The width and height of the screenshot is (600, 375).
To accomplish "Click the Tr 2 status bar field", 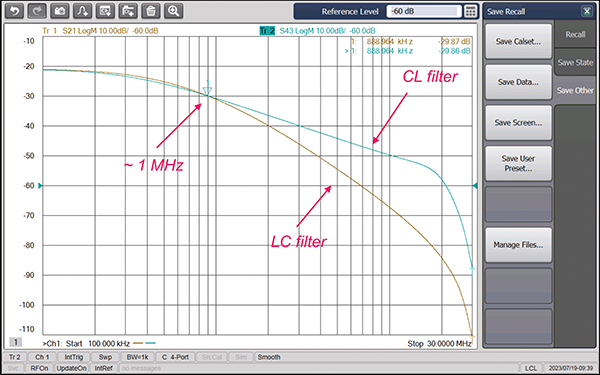I will [x=15, y=357].
